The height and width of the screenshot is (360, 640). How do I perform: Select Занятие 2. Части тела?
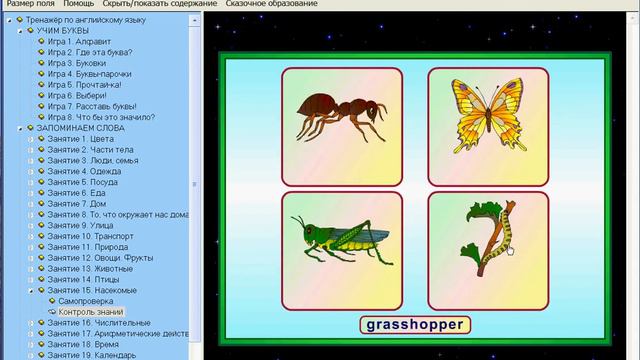[90, 150]
